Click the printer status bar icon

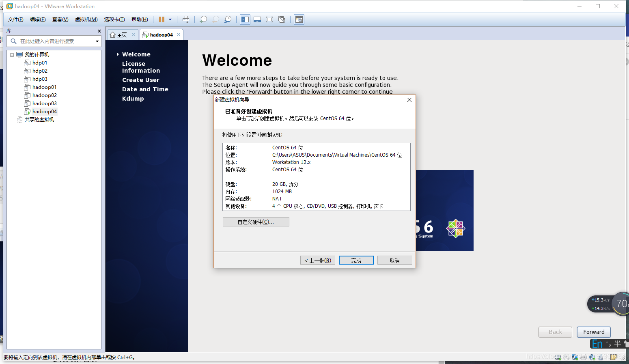584,357
